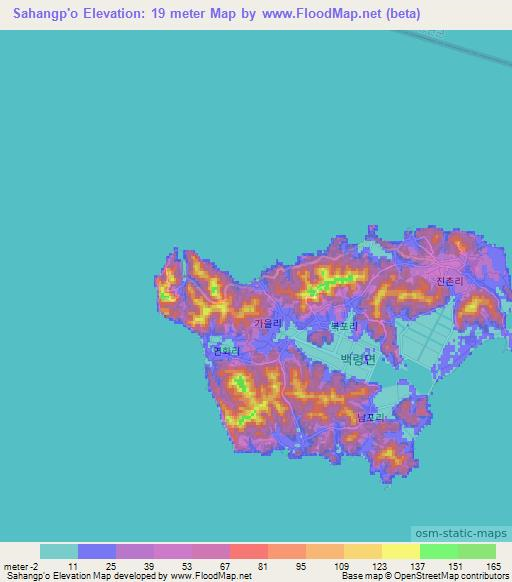Click the legend value '81'
Screen dimensions: 512x582
coord(262,567)
